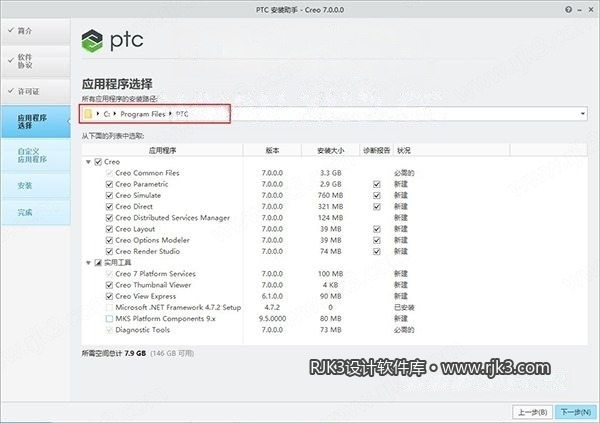Click the folder icon in install path

click(88, 114)
